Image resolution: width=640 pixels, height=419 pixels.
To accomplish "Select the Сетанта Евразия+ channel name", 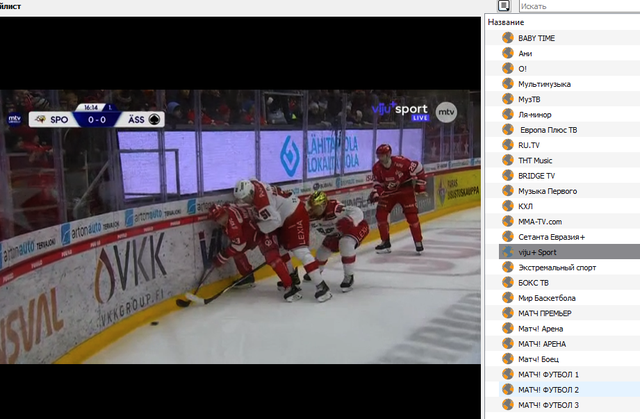I will tap(551, 237).
